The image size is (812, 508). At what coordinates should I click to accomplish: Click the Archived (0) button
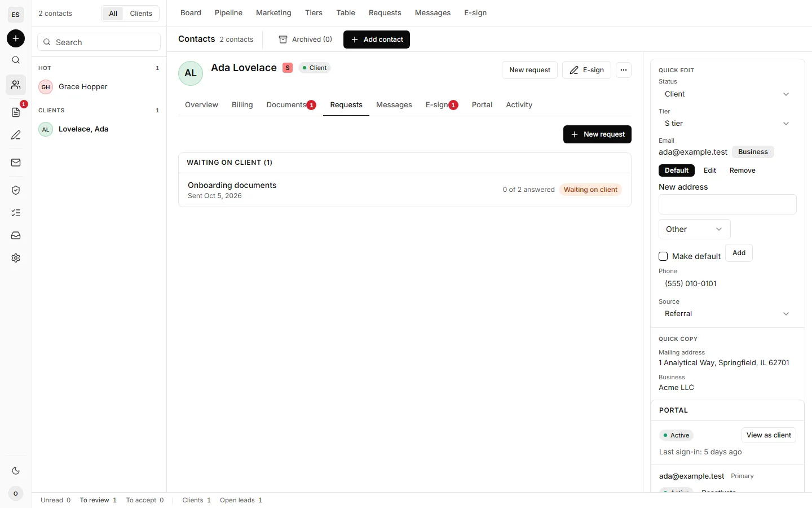pyautogui.click(x=306, y=40)
